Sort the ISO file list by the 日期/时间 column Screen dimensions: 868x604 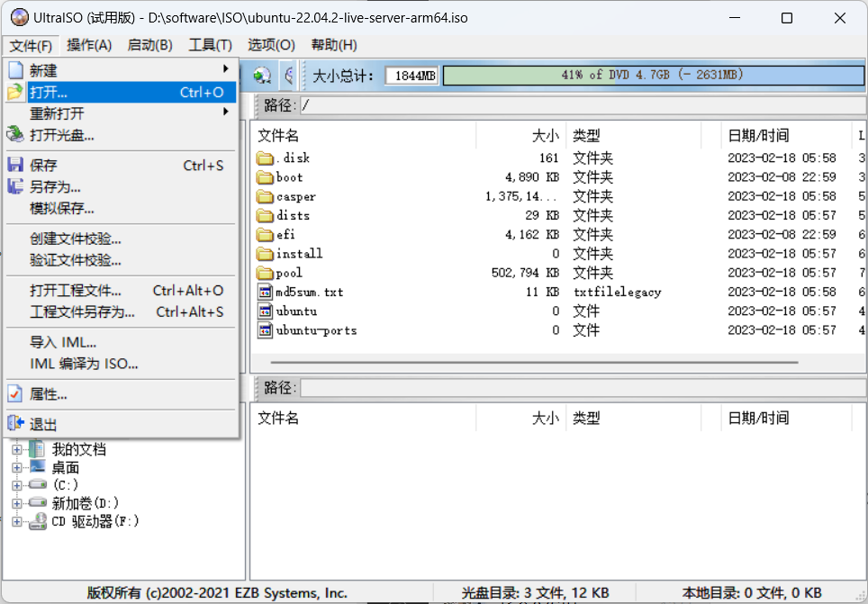pyautogui.click(x=787, y=136)
